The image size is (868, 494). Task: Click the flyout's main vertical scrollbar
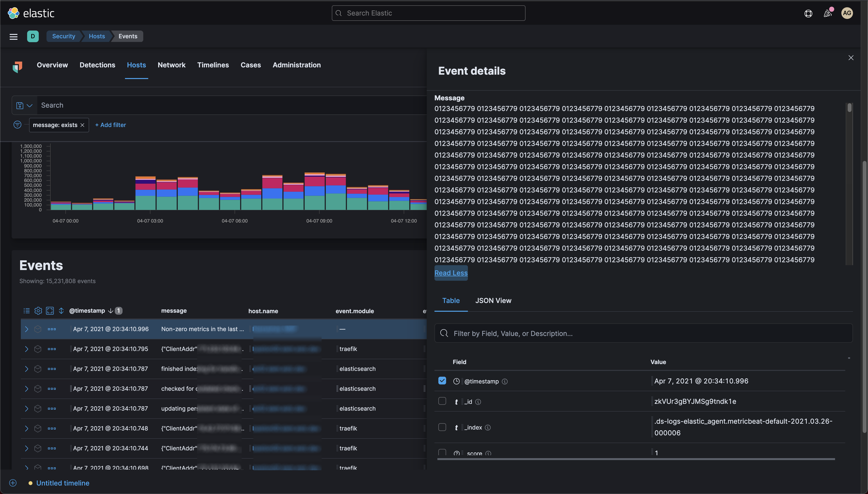865,297
